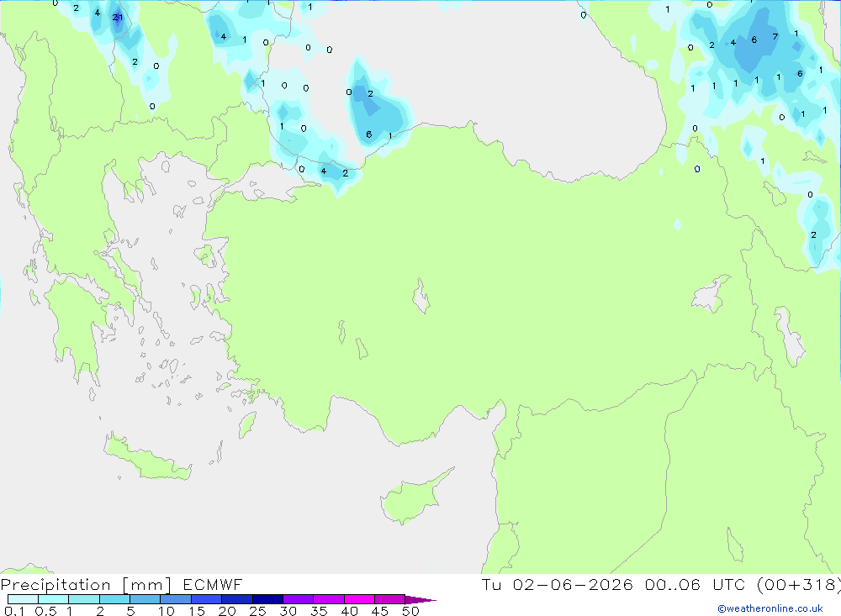841x616 pixels.
Task: Click the '(00+318)' forecast offset text
Action: pyautogui.click(x=798, y=585)
